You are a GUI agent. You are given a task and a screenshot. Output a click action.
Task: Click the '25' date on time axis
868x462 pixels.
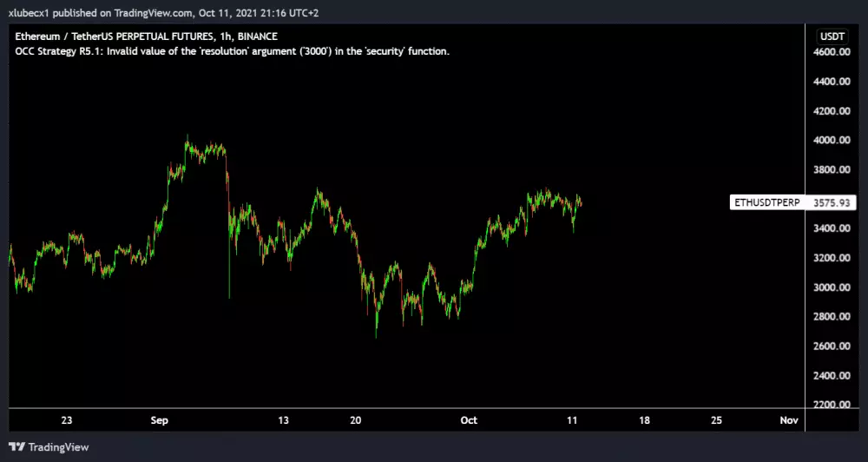point(717,420)
